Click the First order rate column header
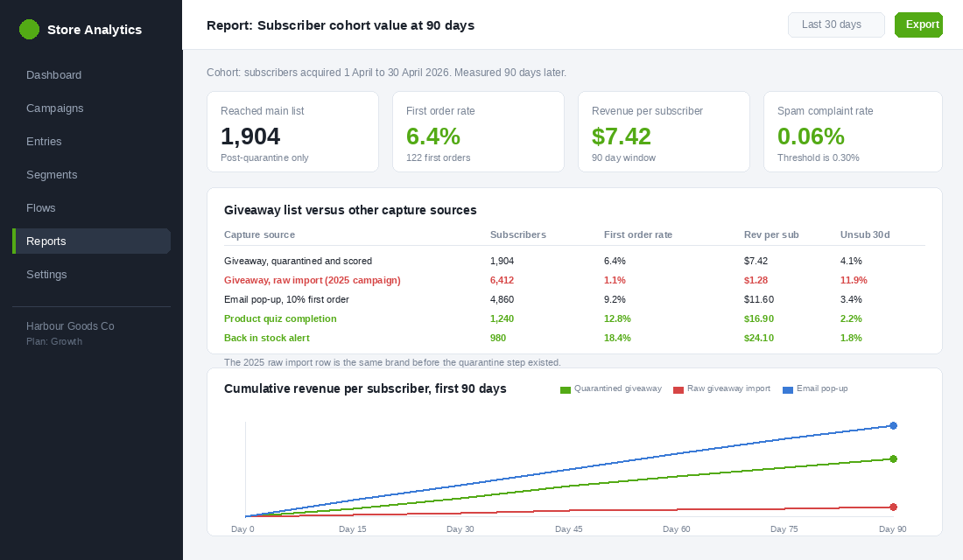The width and height of the screenshot is (963, 560). pyautogui.click(x=637, y=234)
